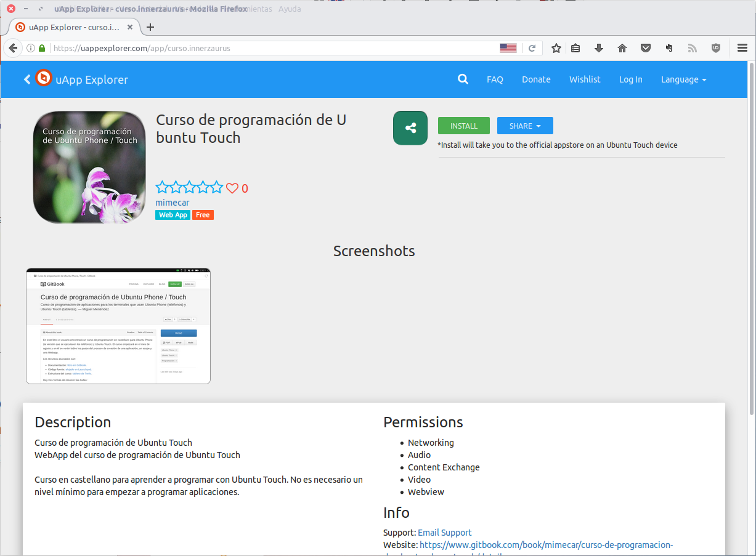Click the uApp Explorer back chevron
756x556 pixels.
pyautogui.click(x=27, y=79)
